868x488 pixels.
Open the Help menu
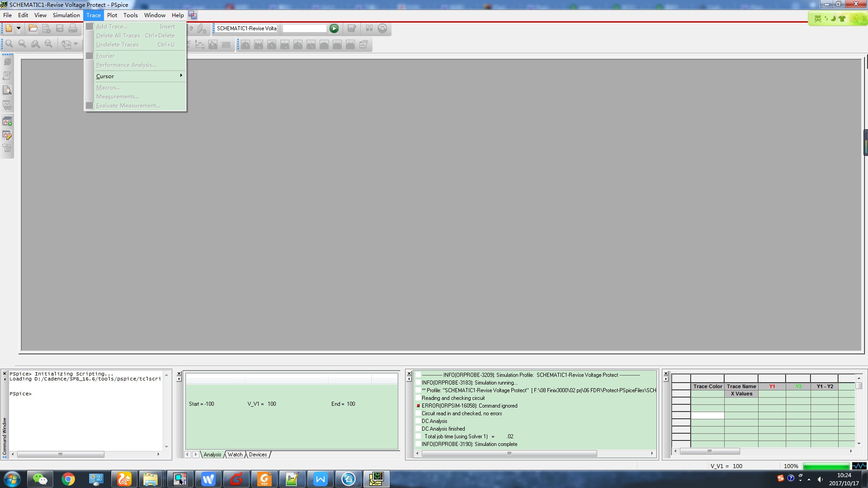click(x=178, y=15)
